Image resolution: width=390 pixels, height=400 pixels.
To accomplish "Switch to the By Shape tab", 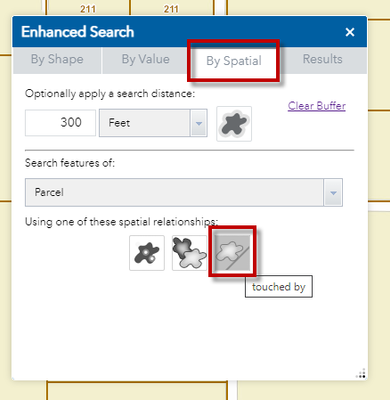I will pos(57,60).
